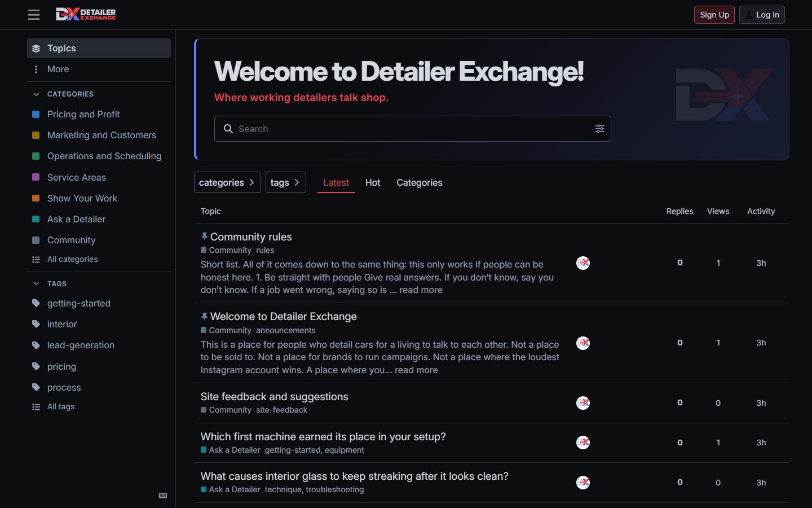Open the interior glass streaking topic

pyautogui.click(x=355, y=476)
